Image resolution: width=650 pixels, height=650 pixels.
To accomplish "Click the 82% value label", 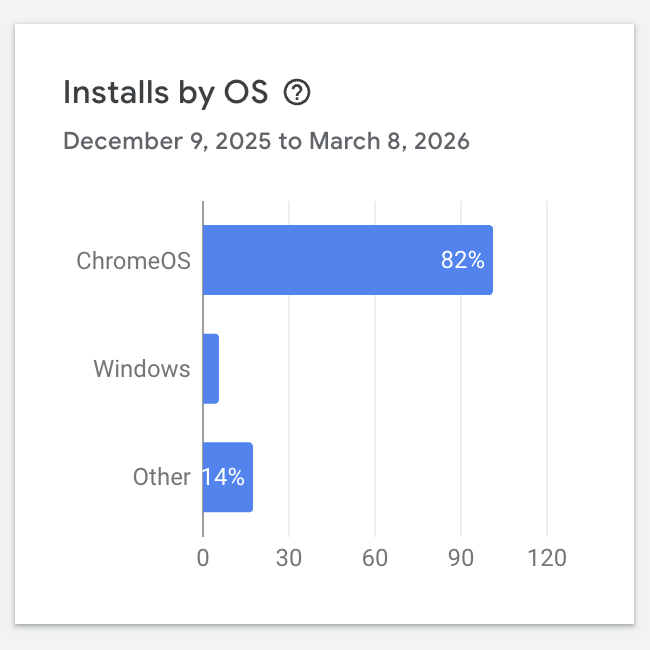I will (463, 261).
